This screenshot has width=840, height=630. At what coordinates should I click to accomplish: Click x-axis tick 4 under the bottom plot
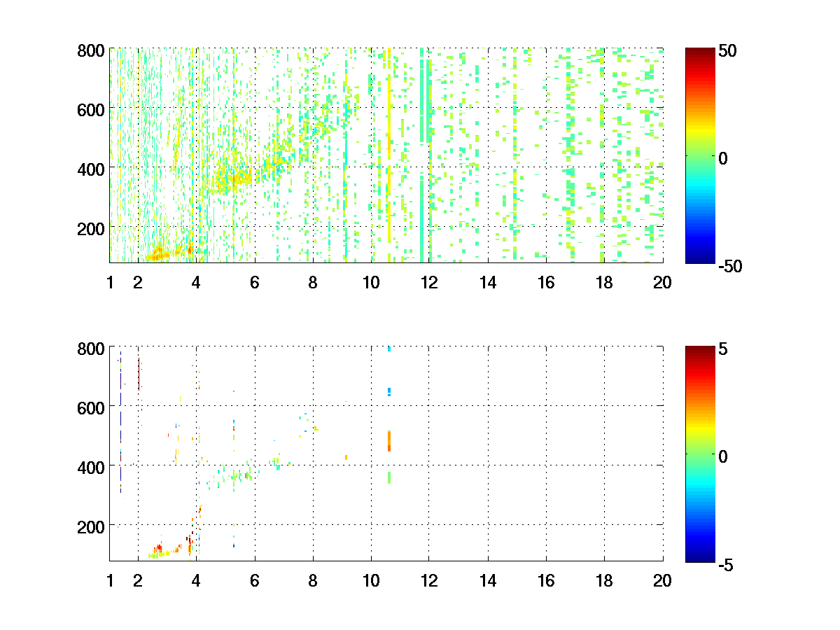196,580
